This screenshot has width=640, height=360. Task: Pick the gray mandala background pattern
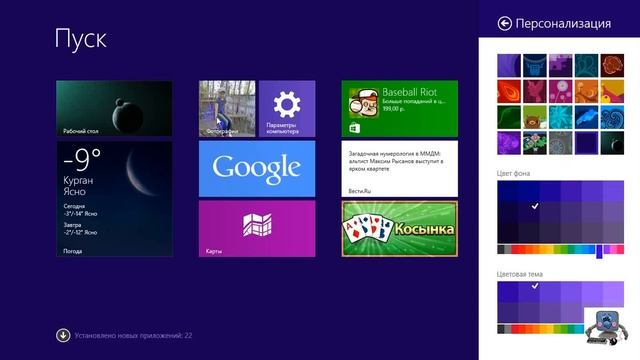pos(560,143)
